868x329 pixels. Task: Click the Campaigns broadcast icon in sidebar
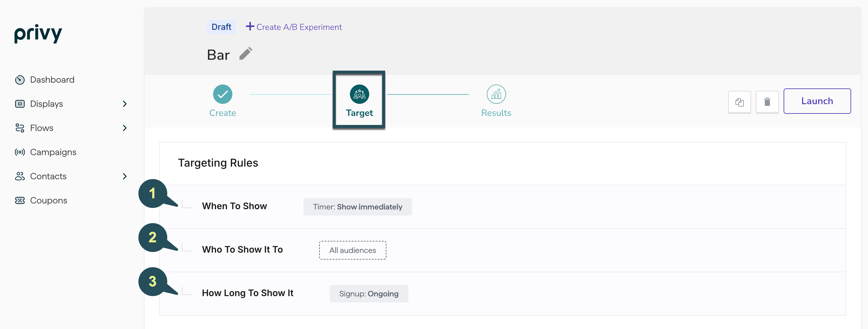20,152
